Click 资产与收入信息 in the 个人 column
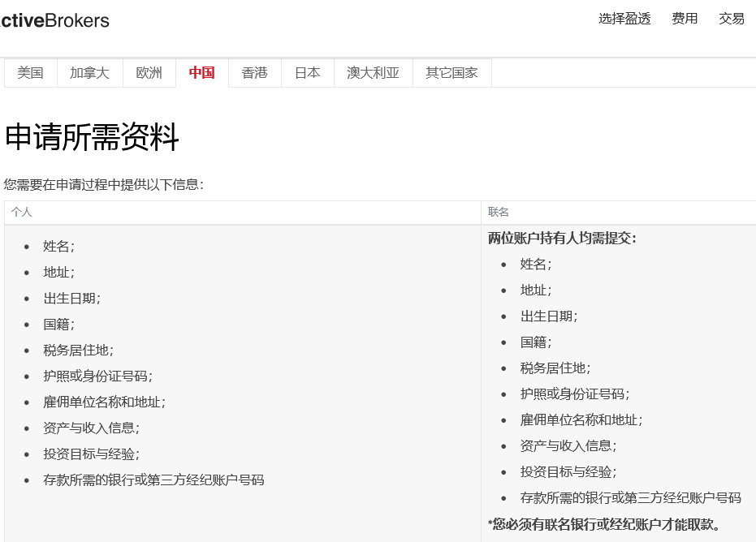Screen dimensions: 756x542 click(x=91, y=428)
